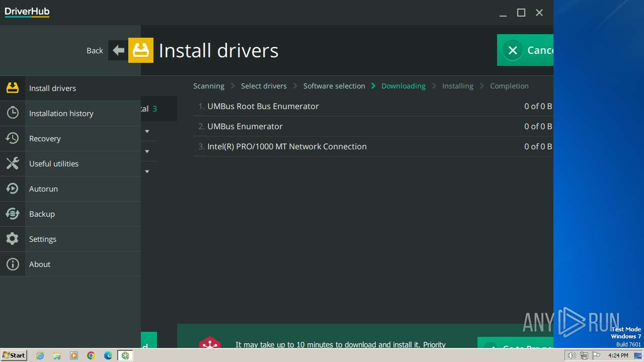Click the DriverHub taskbar icon

click(125, 355)
